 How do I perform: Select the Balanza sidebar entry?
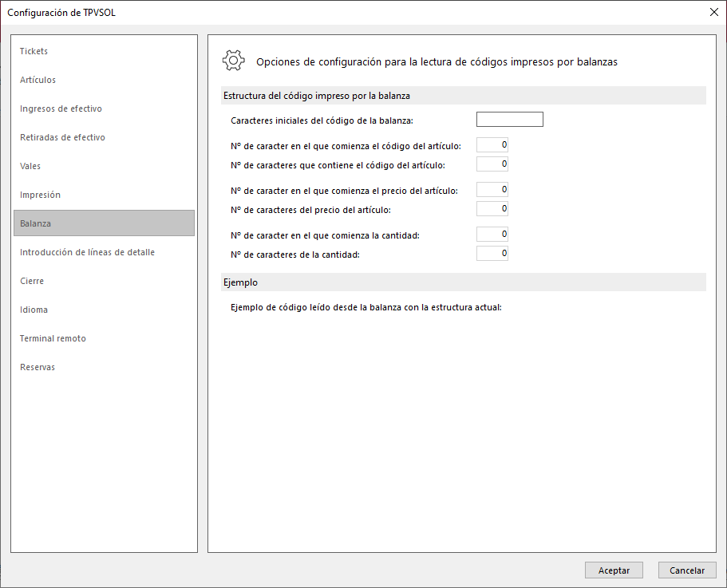[x=104, y=223]
